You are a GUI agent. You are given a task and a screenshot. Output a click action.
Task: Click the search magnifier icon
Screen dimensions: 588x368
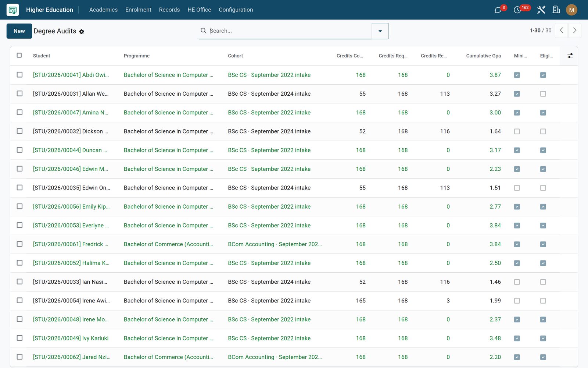click(203, 31)
